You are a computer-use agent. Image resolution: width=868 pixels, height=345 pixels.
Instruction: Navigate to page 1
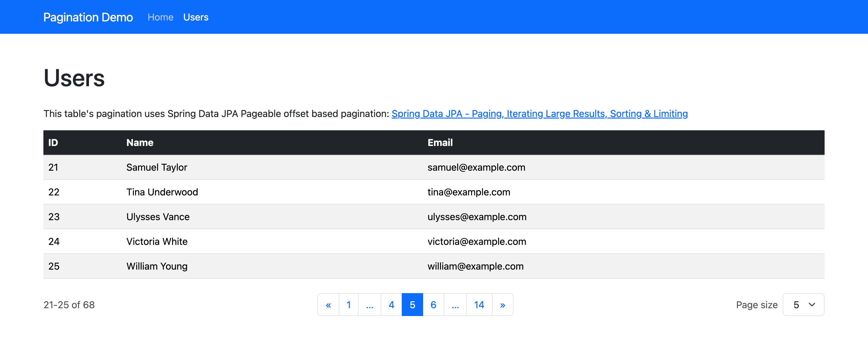click(348, 305)
